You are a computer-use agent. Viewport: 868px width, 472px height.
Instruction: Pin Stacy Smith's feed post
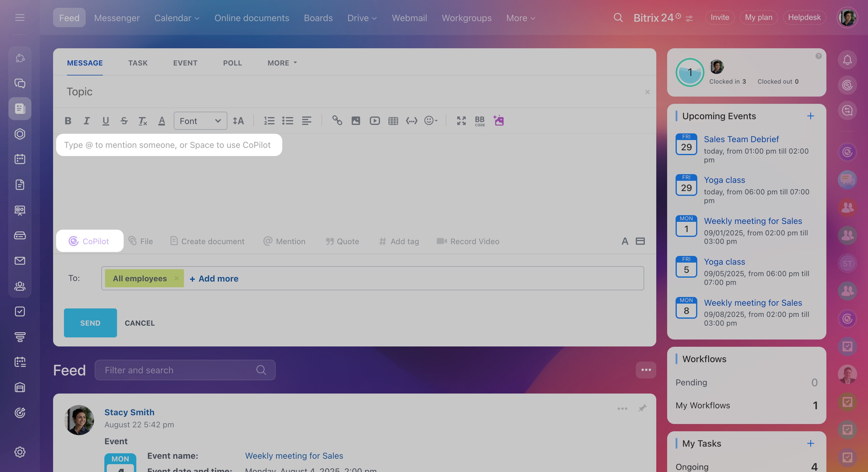(642, 408)
